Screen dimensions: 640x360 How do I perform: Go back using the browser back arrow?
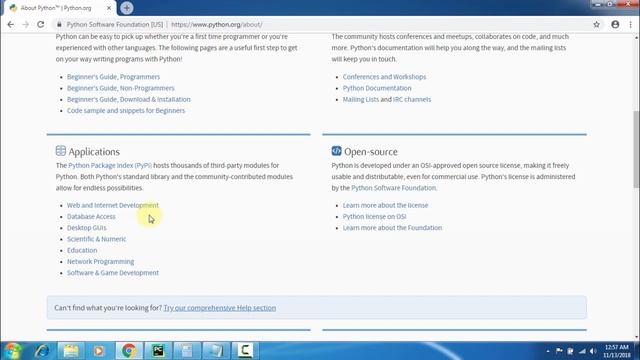point(11,24)
